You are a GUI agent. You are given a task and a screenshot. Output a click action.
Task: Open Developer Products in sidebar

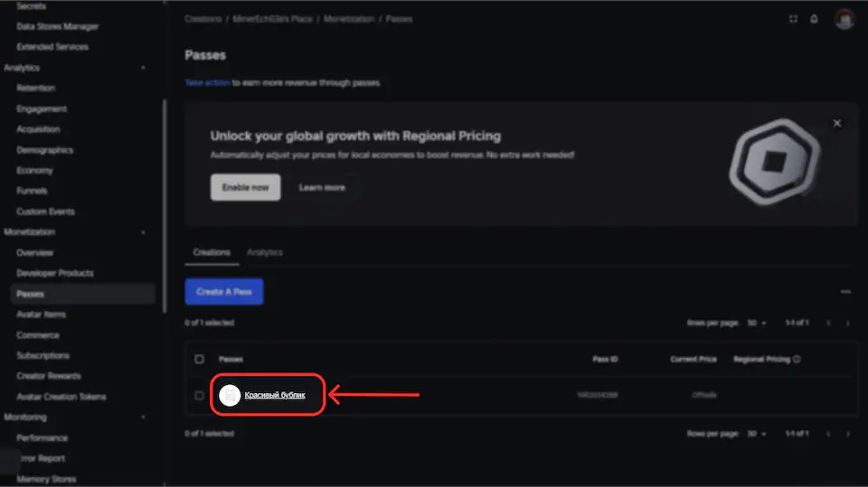54,273
